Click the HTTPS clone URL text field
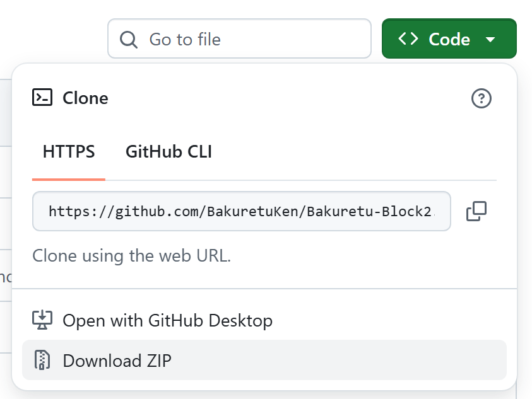532x399 pixels. coord(240,211)
